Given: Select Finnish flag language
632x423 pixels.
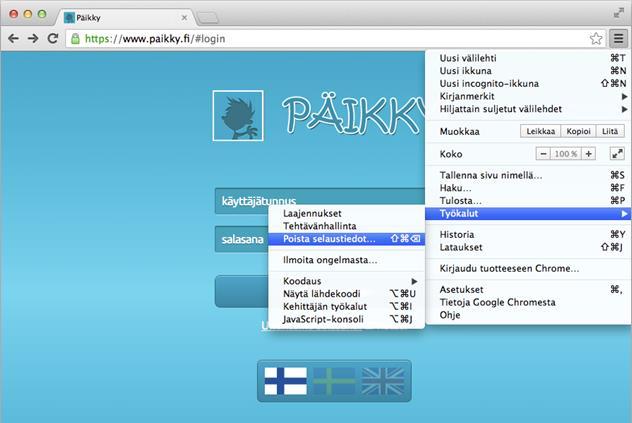Looking at the screenshot, I should (285, 381).
